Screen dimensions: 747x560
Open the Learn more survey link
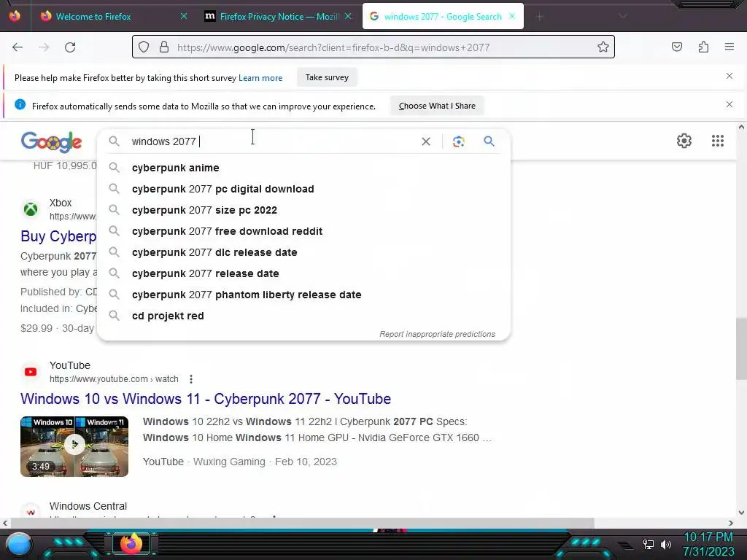[x=260, y=77]
